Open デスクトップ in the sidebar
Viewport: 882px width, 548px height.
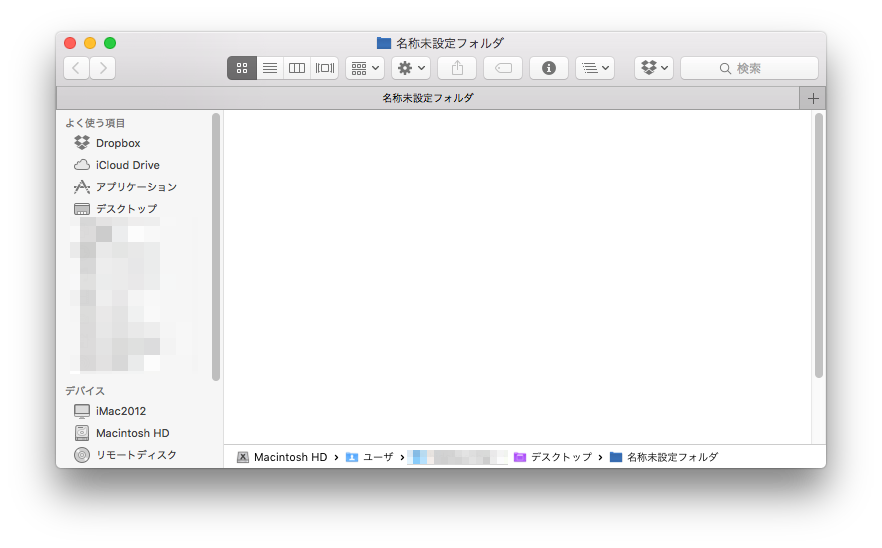click(115, 209)
